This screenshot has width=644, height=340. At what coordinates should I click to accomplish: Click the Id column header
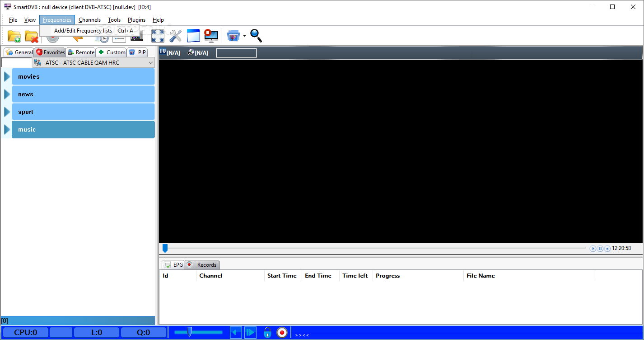point(178,276)
